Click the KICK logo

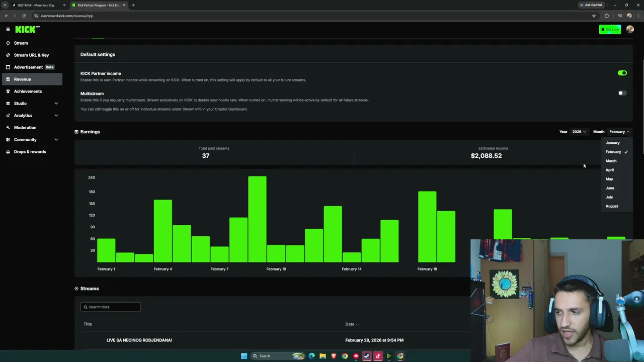28,30
